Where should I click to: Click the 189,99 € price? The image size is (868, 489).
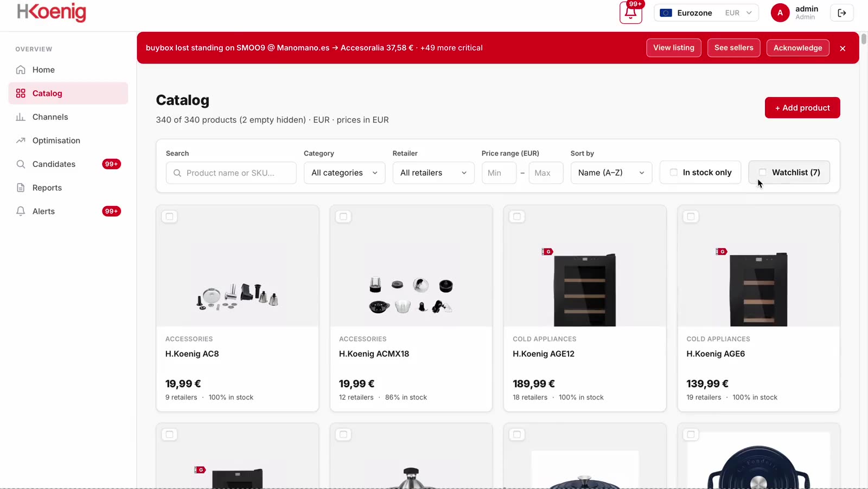pos(534,384)
